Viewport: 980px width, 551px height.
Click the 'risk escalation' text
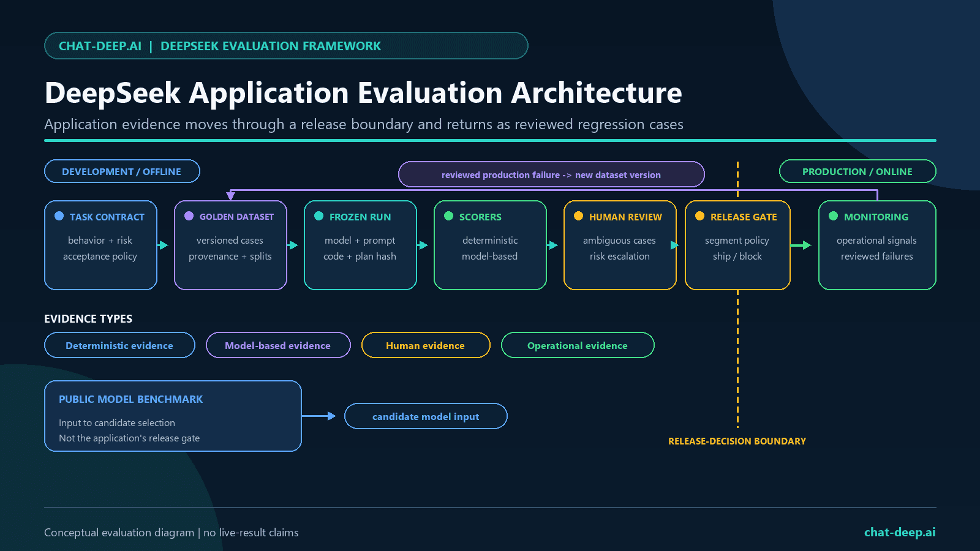coord(619,257)
